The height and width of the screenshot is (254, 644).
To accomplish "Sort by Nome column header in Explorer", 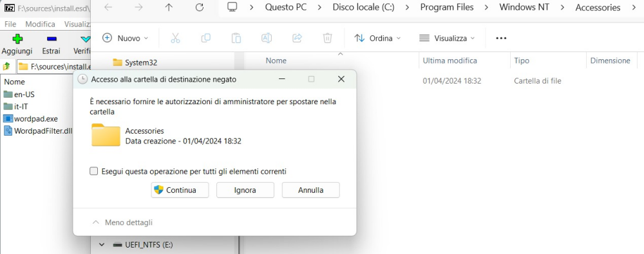I will 276,60.
